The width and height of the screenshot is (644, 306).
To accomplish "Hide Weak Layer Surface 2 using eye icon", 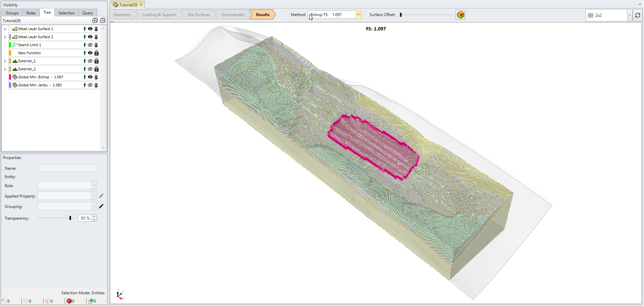I will pos(90,37).
